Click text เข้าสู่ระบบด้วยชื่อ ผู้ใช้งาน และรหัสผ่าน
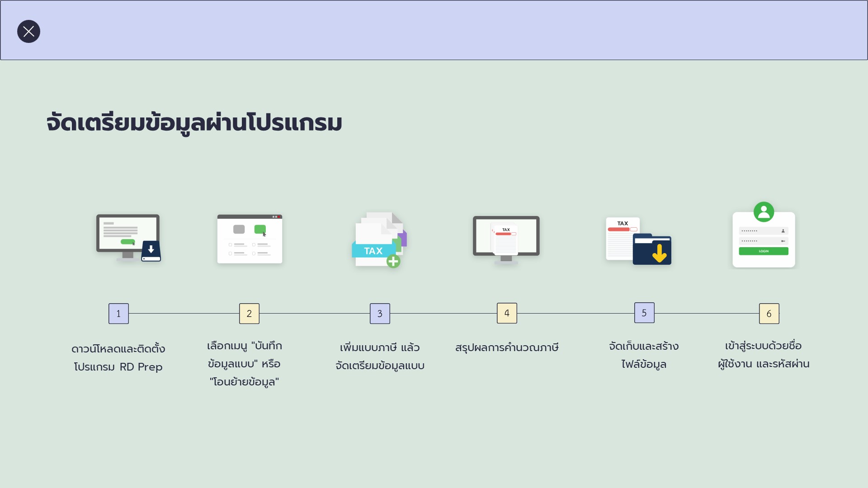The image size is (868, 488). pos(764,355)
